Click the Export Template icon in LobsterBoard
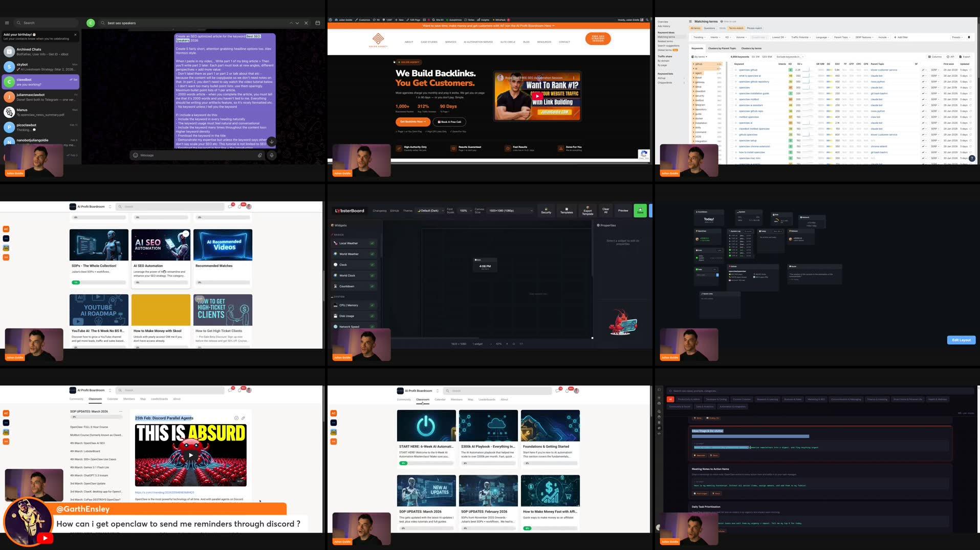This screenshot has width=980, height=550. [588, 211]
